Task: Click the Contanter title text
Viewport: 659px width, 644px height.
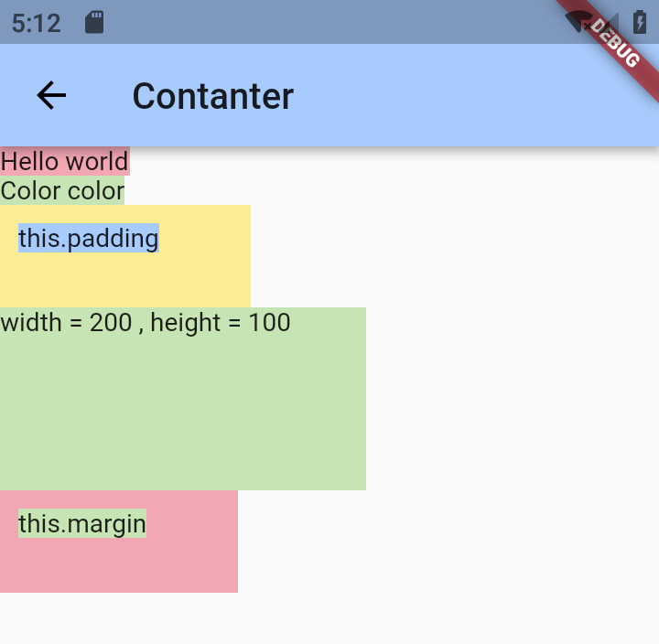Action: [213, 96]
